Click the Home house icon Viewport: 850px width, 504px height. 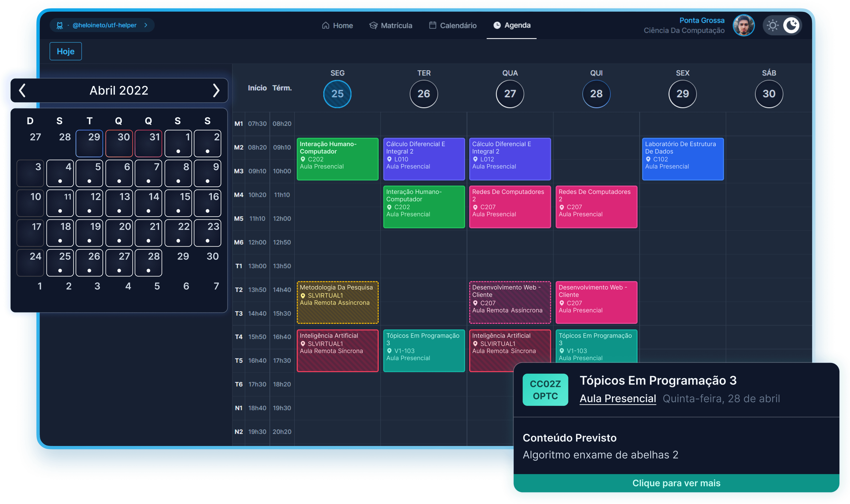pyautogui.click(x=325, y=26)
